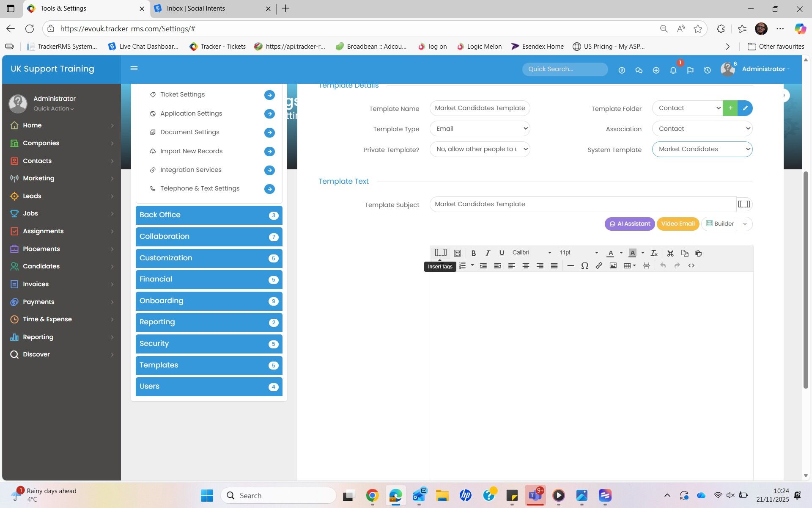Open the Calibri font family dropdown
This screenshot has width=812, height=508.
[x=532, y=253]
